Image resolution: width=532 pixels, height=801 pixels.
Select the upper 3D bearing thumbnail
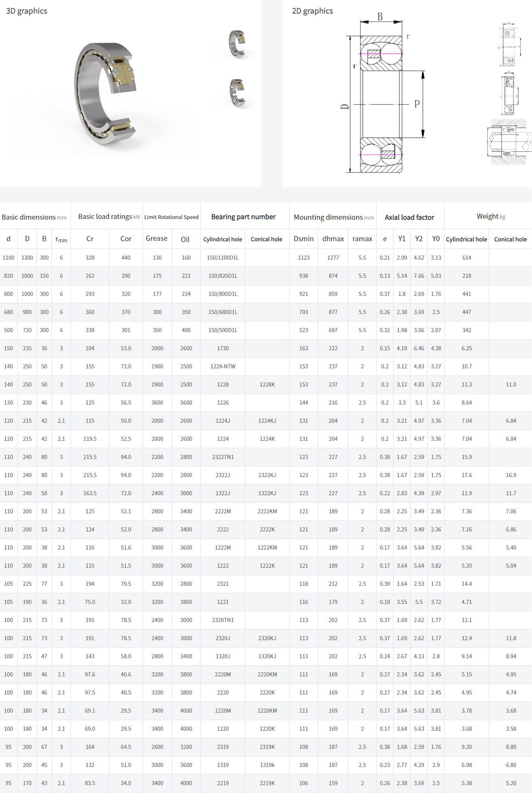click(x=237, y=44)
